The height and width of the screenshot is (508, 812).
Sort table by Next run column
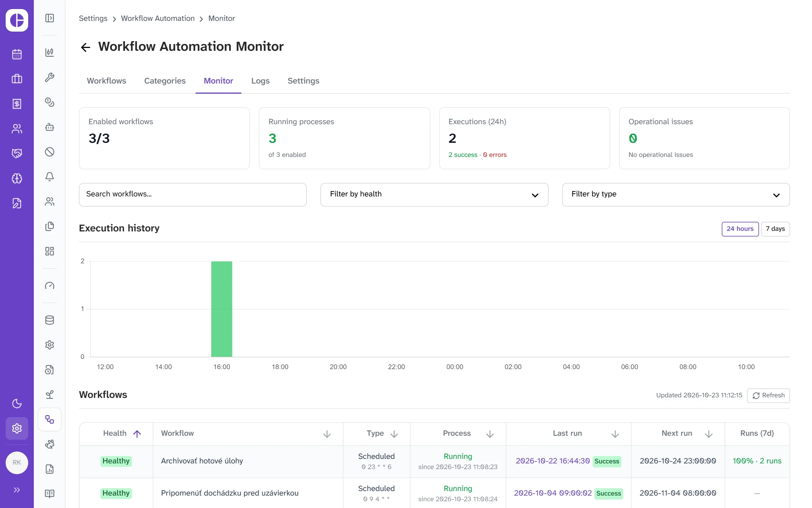(708, 434)
